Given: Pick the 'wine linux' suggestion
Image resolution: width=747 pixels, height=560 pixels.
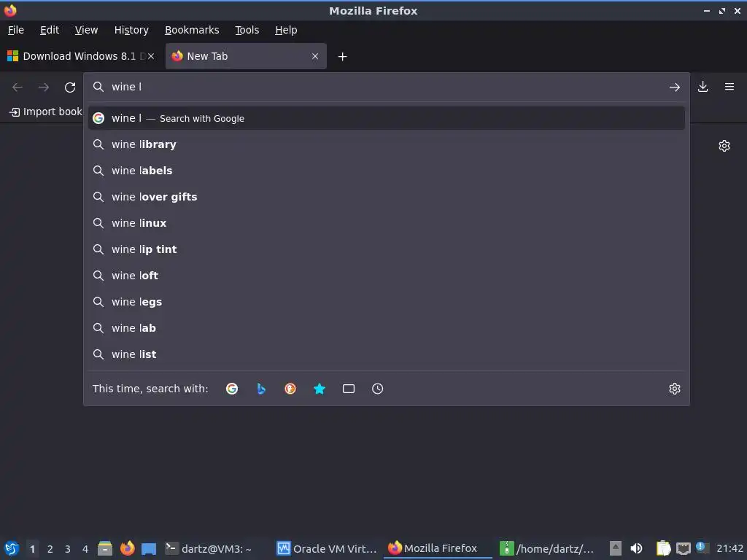Looking at the screenshot, I should (x=387, y=223).
